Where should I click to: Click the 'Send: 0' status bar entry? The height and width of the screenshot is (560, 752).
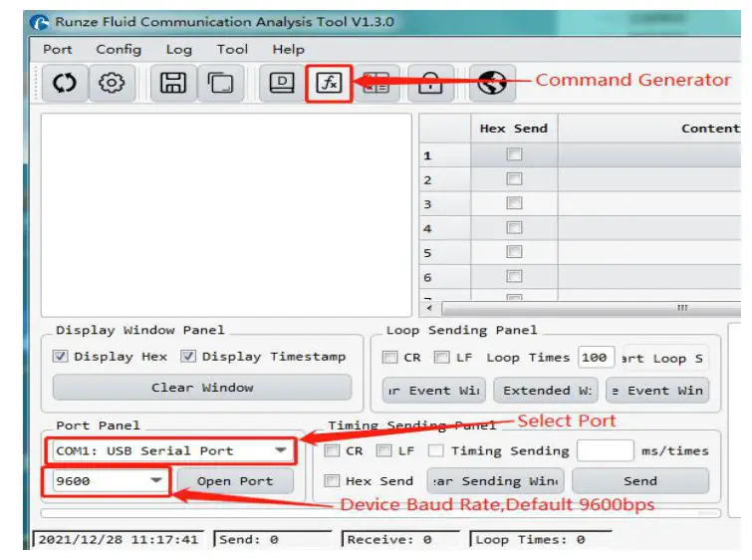272,539
